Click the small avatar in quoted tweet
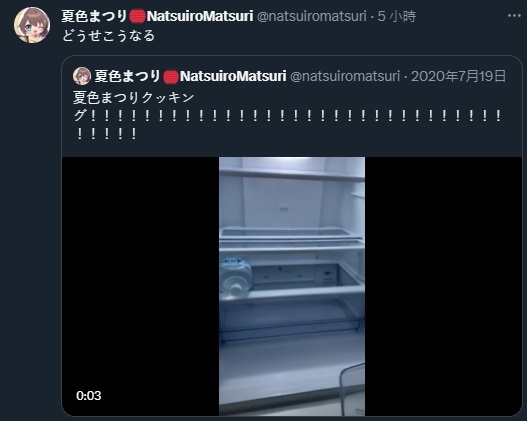This screenshot has width=527, height=421. tap(82, 76)
